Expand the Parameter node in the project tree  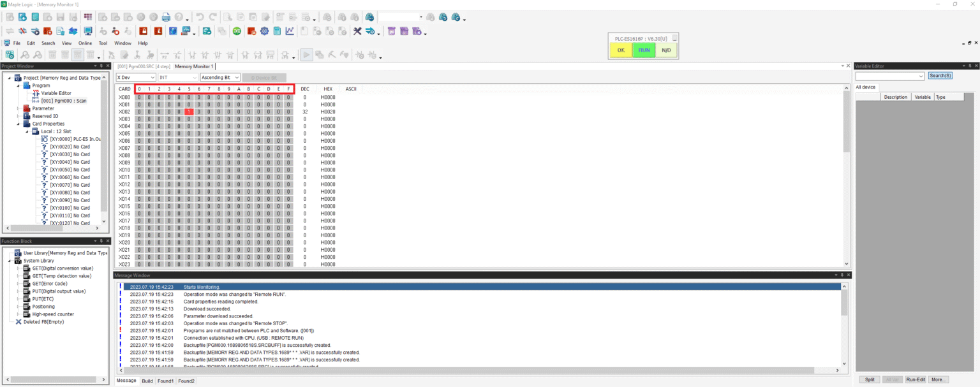pyautogui.click(x=19, y=108)
